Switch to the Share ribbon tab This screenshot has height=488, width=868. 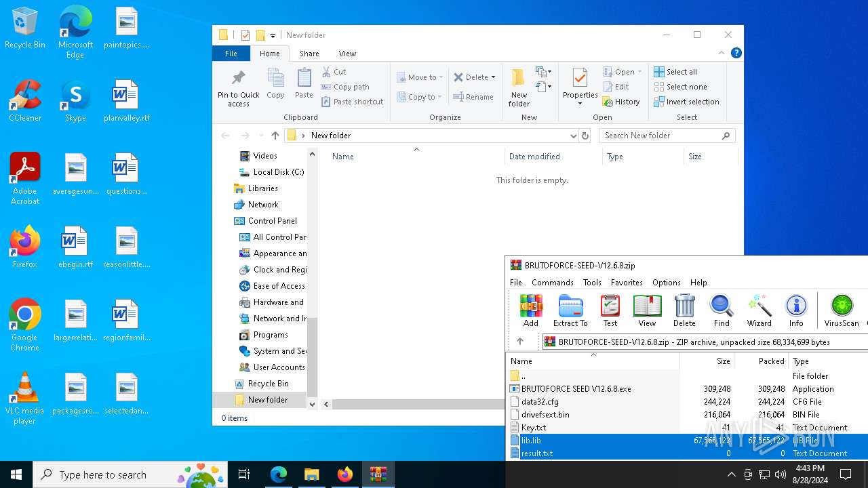click(309, 54)
